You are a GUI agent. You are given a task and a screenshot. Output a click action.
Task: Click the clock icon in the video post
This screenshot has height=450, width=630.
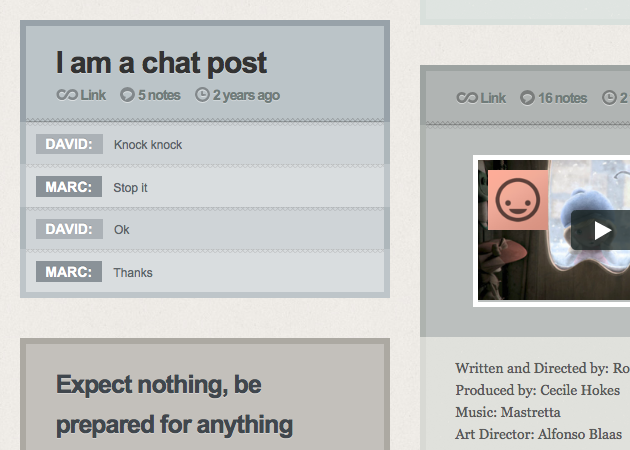tap(609, 97)
